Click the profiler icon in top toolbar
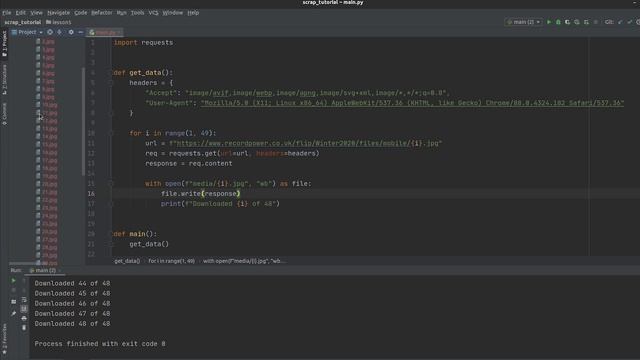This screenshot has height=360, width=640. (x=577, y=22)
